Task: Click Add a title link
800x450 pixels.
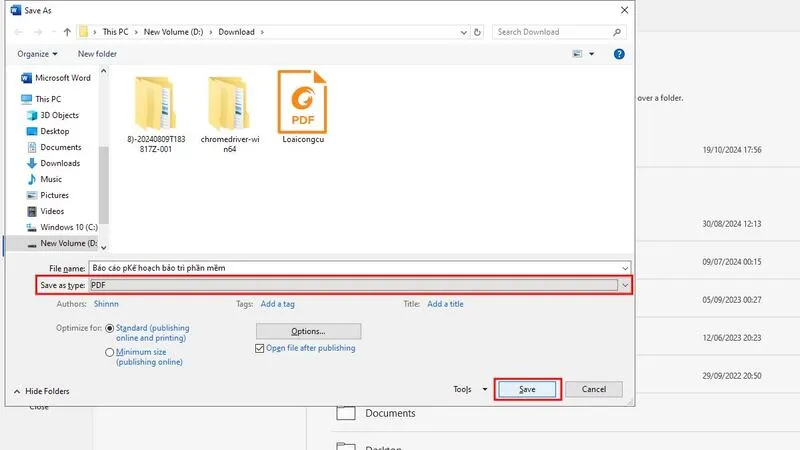Action: [x=445, y=304]
